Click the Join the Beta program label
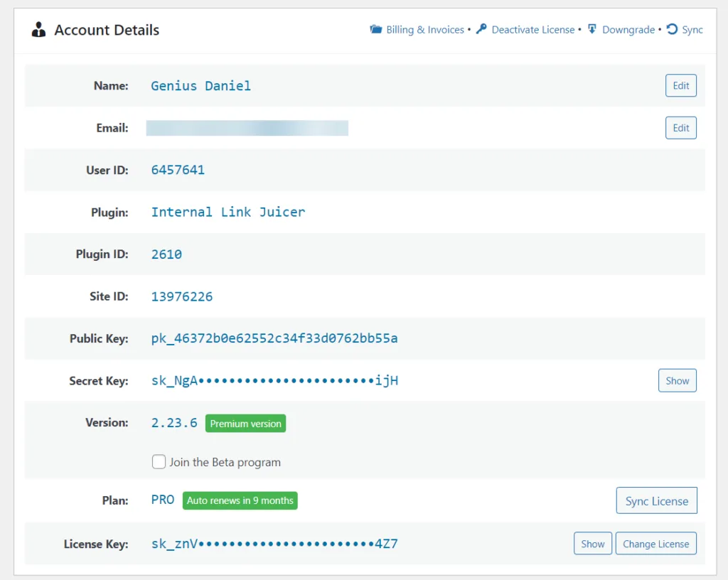The height and width of the screenshot is (580, 728). coord(225,462)
